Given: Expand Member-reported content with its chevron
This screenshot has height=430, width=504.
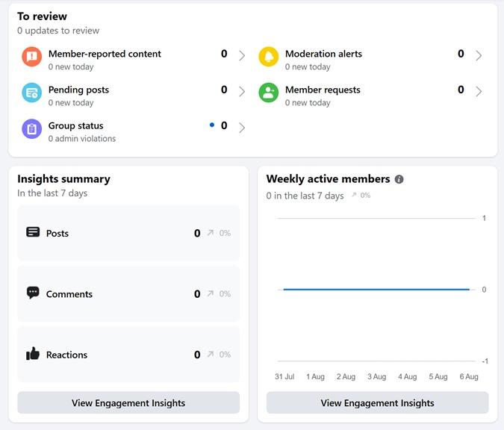Looking at the screenshot, I should point(242,55).
